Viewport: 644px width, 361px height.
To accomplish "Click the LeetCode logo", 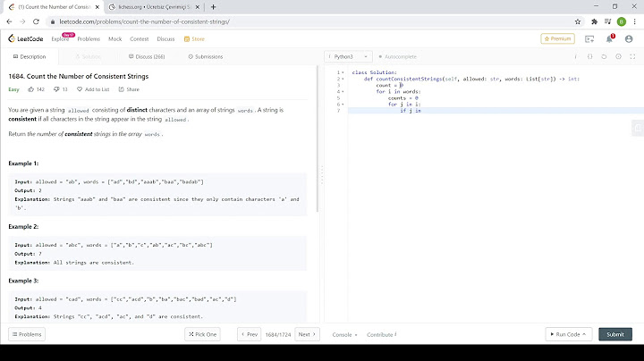I will pyautogui.click(x=25, y=38).
